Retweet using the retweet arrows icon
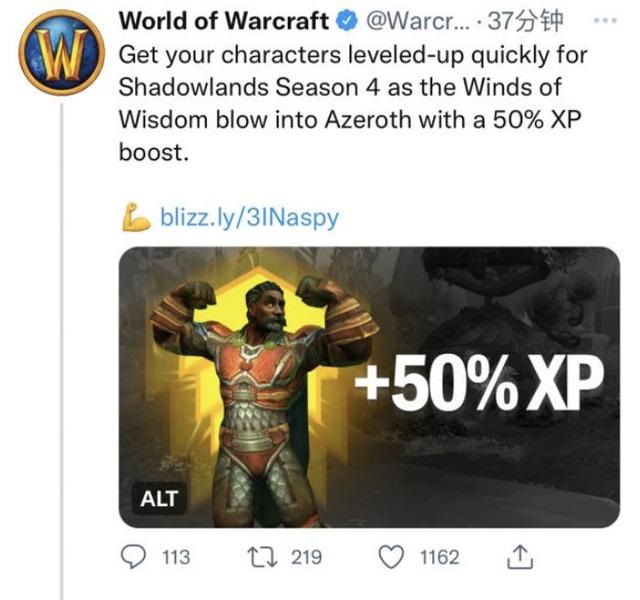The height and width of the screenshot is (600, 640). pos(262,557)
